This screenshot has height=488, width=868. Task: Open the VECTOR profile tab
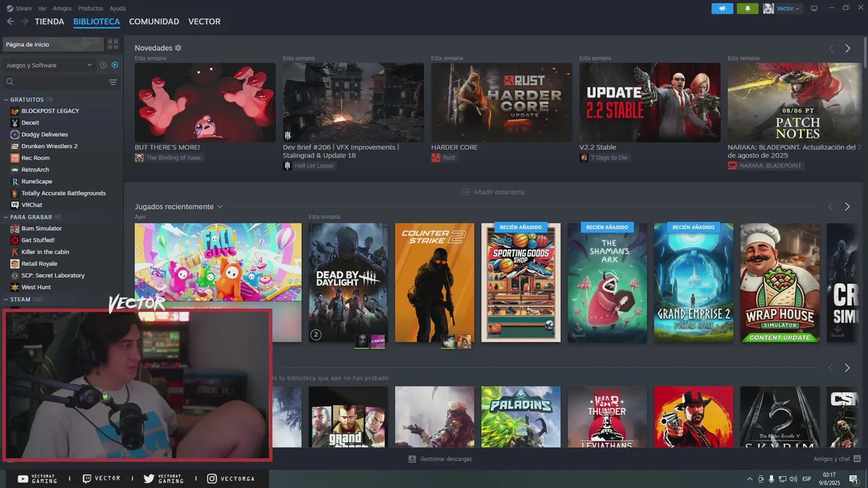(x=204, y=22)
